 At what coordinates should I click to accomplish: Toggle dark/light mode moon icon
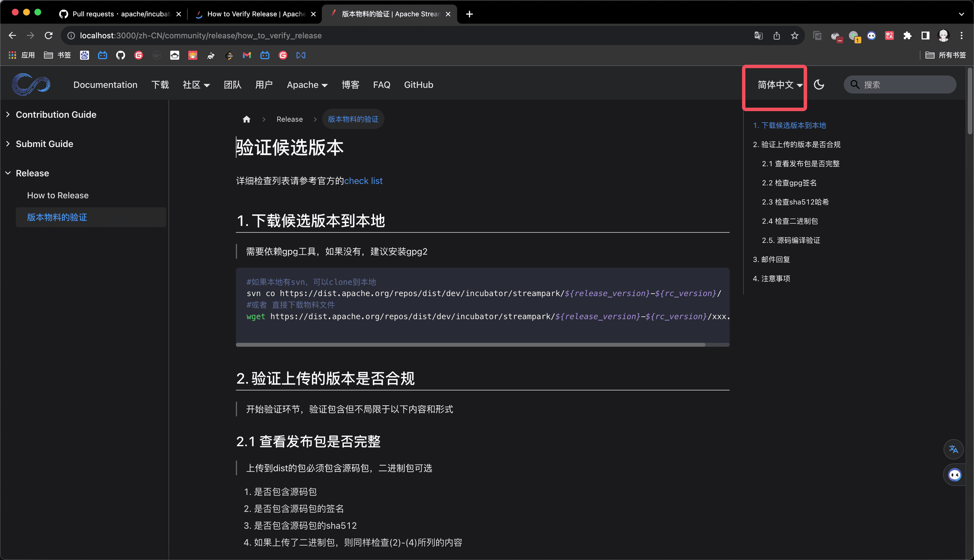click(x=819, y=85)
